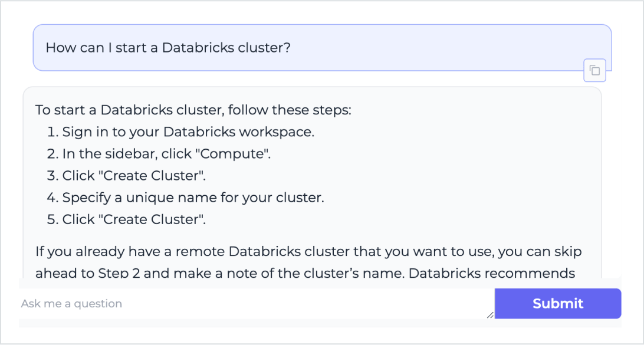Click step 1 "Sign in to your Databricks workspace"
Viewport: 644px width, 345px height.
[188, 132]
